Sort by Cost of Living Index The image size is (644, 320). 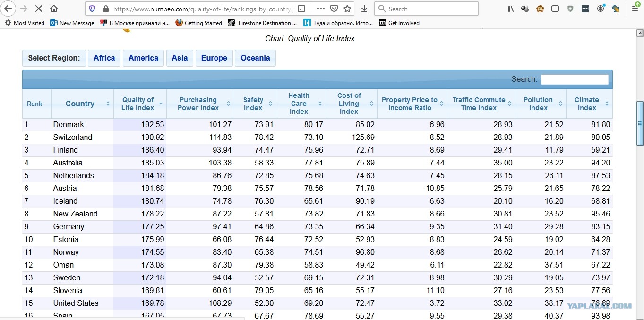click(352, 104)
